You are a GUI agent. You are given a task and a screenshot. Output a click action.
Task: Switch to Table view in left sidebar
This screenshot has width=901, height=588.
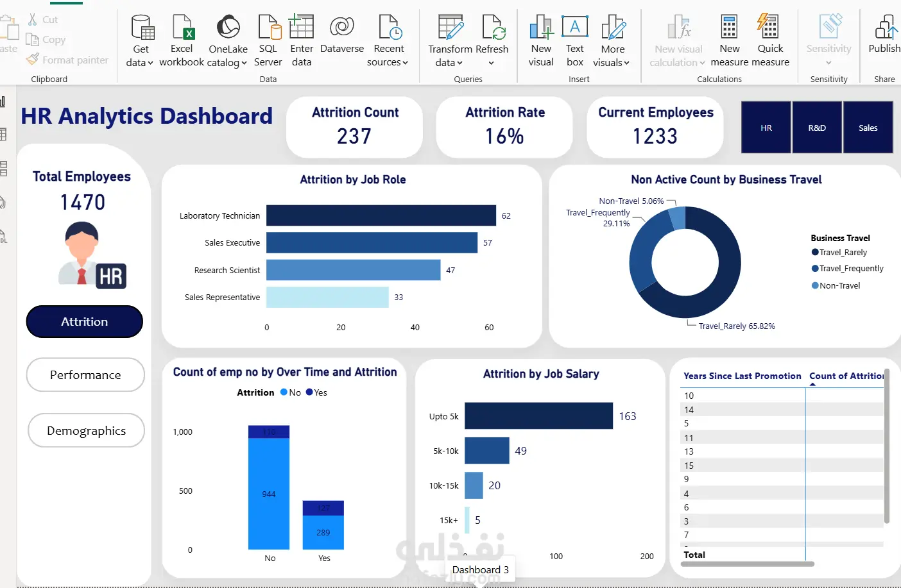click(x=3, y=134)
